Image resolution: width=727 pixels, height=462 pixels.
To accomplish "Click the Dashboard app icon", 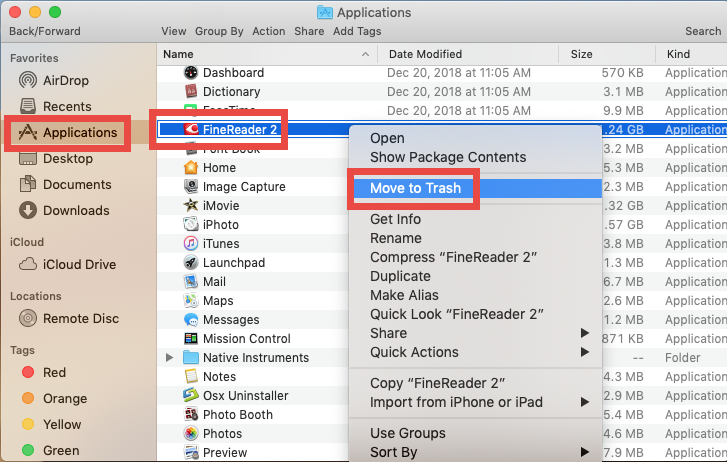I will coord(191,72).
